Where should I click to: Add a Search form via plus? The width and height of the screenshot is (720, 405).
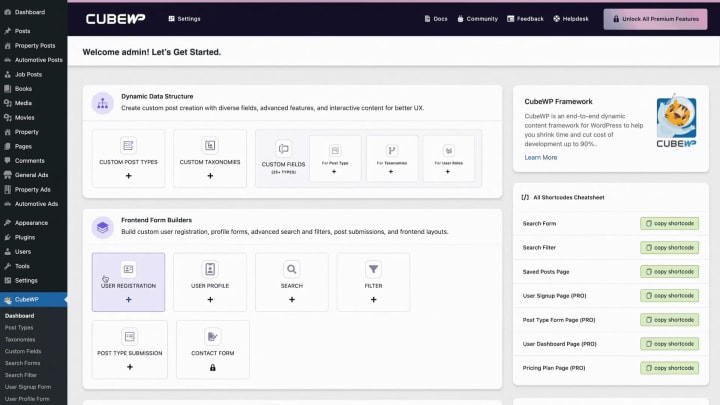tap(292, 299)
